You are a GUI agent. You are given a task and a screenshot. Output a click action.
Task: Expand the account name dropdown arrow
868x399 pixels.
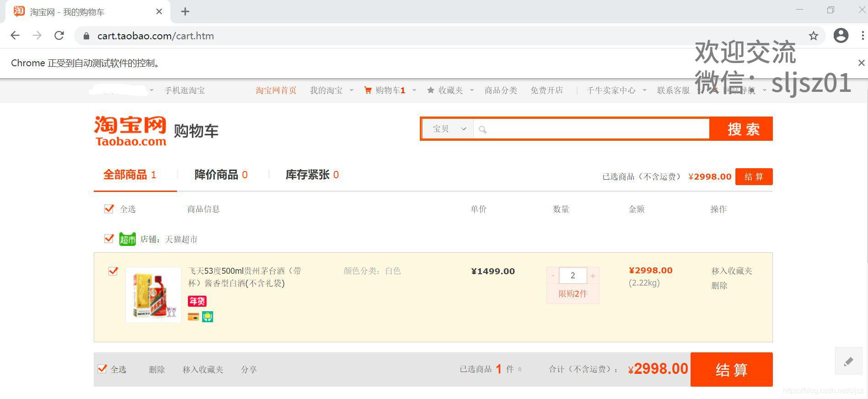pos(151,90)
